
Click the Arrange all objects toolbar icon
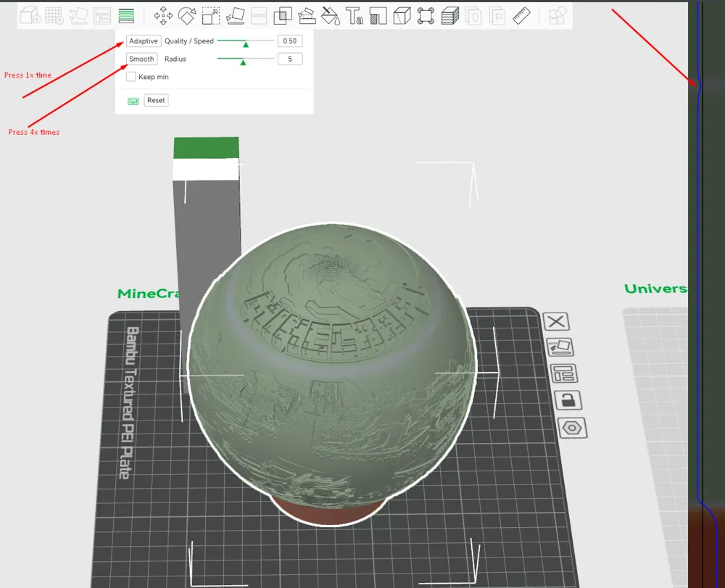[102, 16]
